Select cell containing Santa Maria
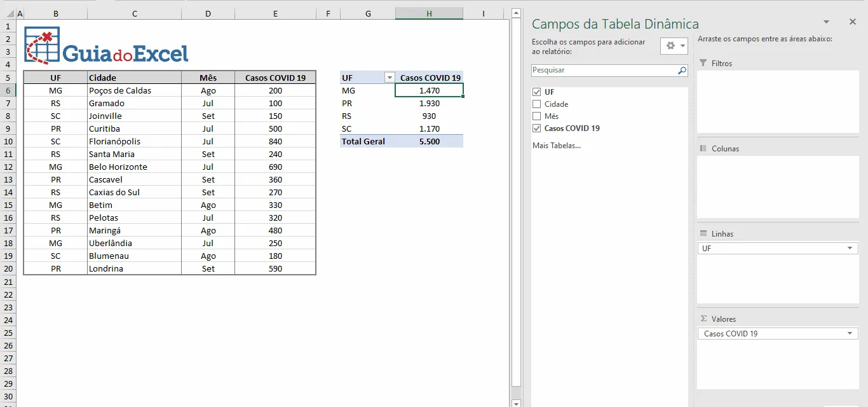The width and height of the screenshot is (868, 407). click(x=135, y=154)
